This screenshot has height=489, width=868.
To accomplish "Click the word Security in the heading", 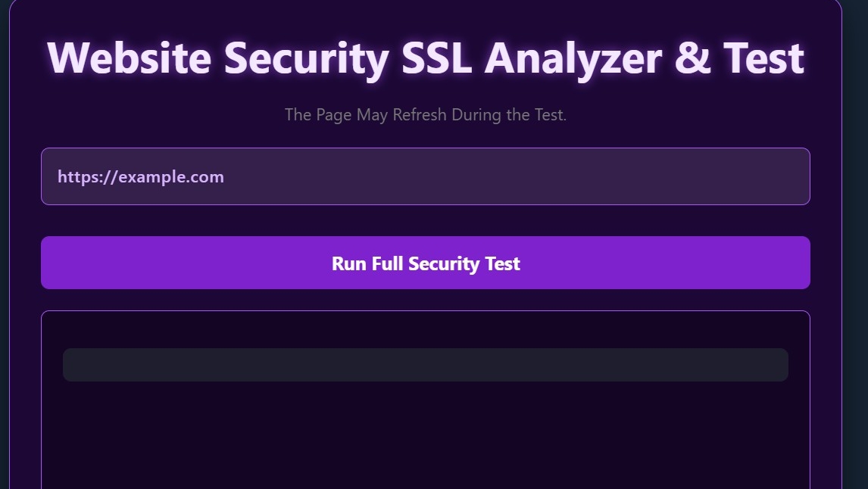I will pos(306,60).
